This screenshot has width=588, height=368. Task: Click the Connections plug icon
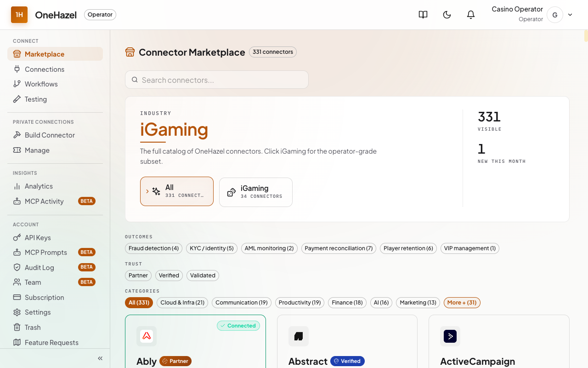click(x=17, y=69)
